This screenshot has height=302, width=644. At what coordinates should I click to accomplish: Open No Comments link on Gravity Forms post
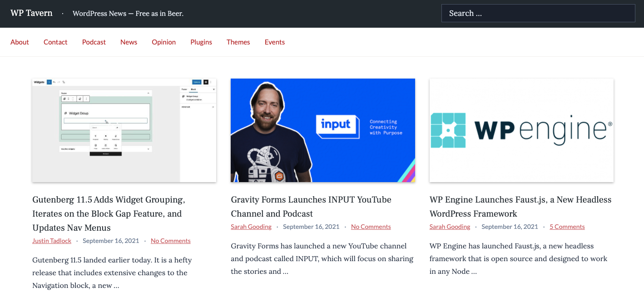pyautogui.click(x=371, y=227)
